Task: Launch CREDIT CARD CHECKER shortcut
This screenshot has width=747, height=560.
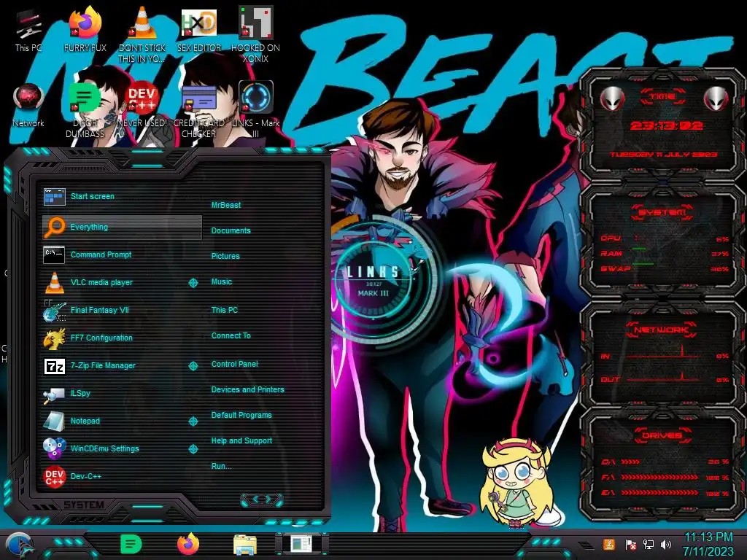Action: point(198,111)
